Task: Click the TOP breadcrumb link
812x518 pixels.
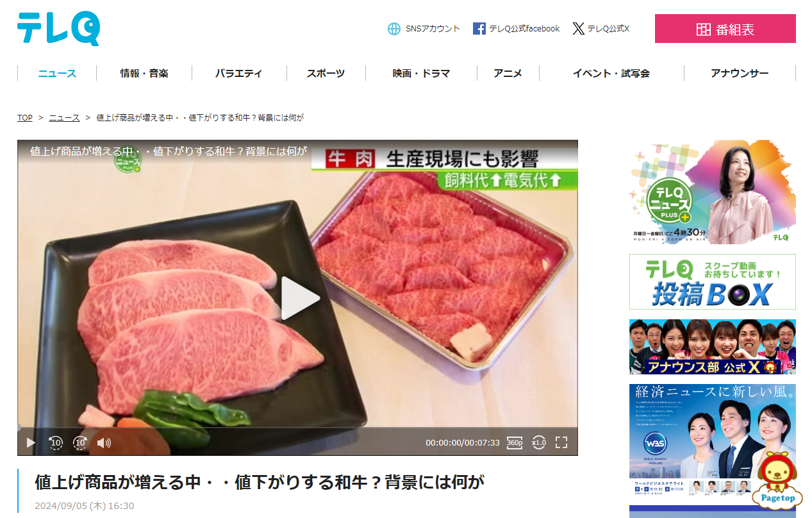Action: click(x=25, y=118)
